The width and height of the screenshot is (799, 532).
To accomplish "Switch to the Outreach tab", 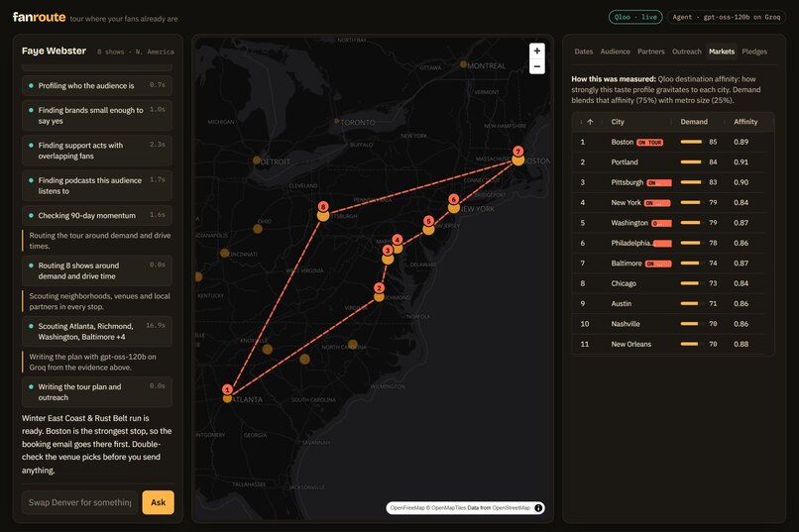I will (686, 52).
